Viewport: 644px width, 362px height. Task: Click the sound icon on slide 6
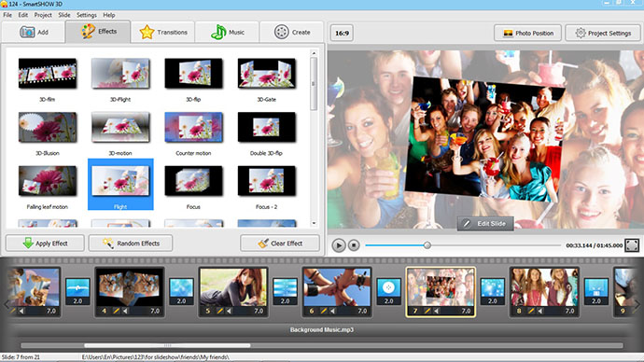tap(332, 311)
